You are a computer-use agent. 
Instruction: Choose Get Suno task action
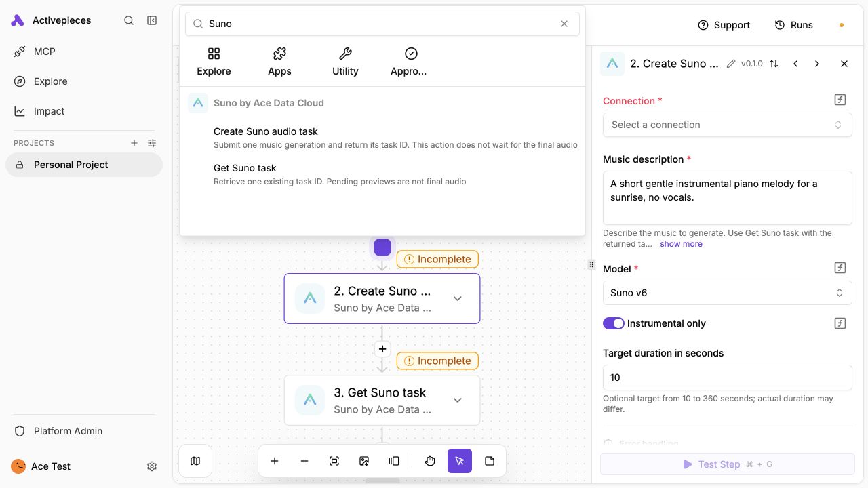point(382,174)
